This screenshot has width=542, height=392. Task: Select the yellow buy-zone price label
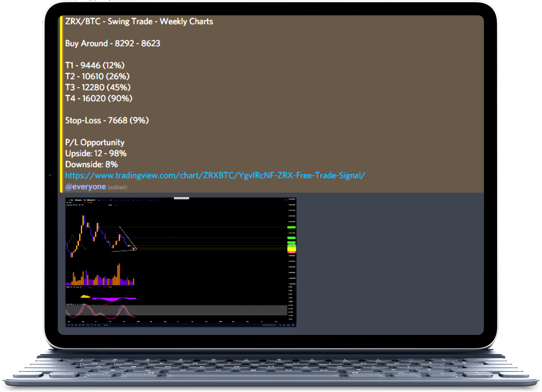tap(292, 249)
